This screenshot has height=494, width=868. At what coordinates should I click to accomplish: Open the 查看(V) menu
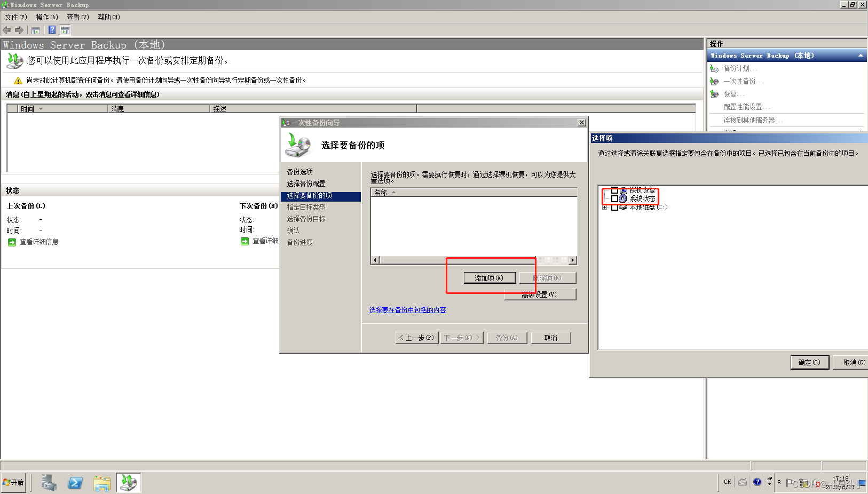(x=78, y=17)
